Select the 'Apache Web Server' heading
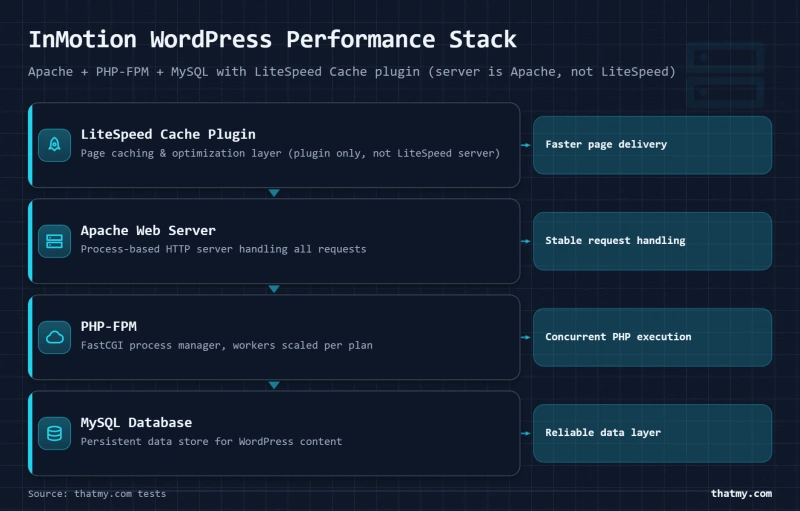 click(x=148, y=231)
